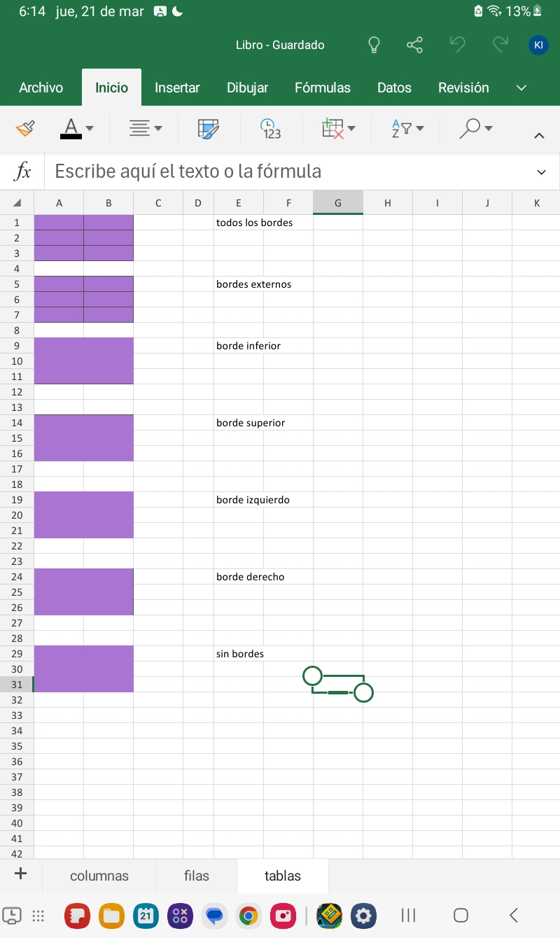This screenshot has height=938, width=560.
Task: Open font color dropdown arrow
Action: [x=90, y=128]
